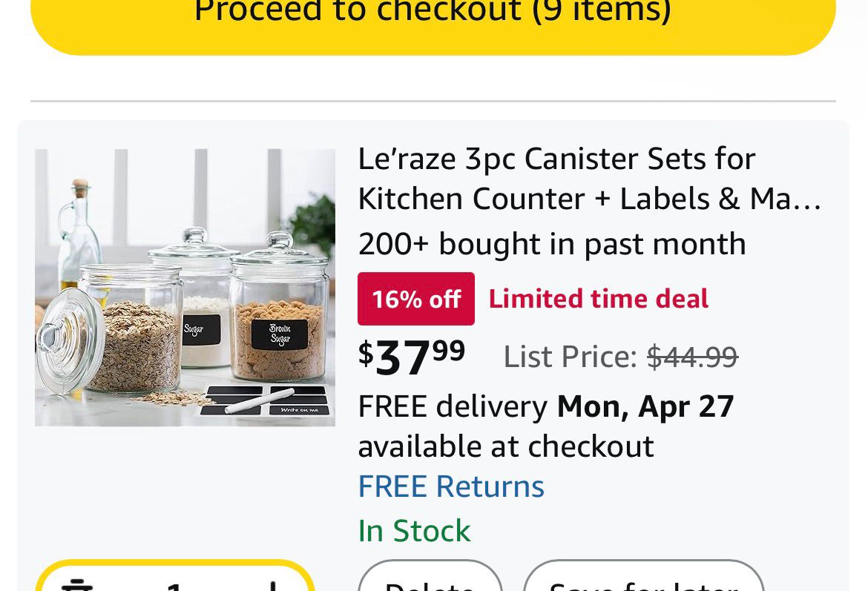This screenshot has height=591, width=868.
Task: Tap the 200+ bought in past month text
Action: click(x=551, y=244)
